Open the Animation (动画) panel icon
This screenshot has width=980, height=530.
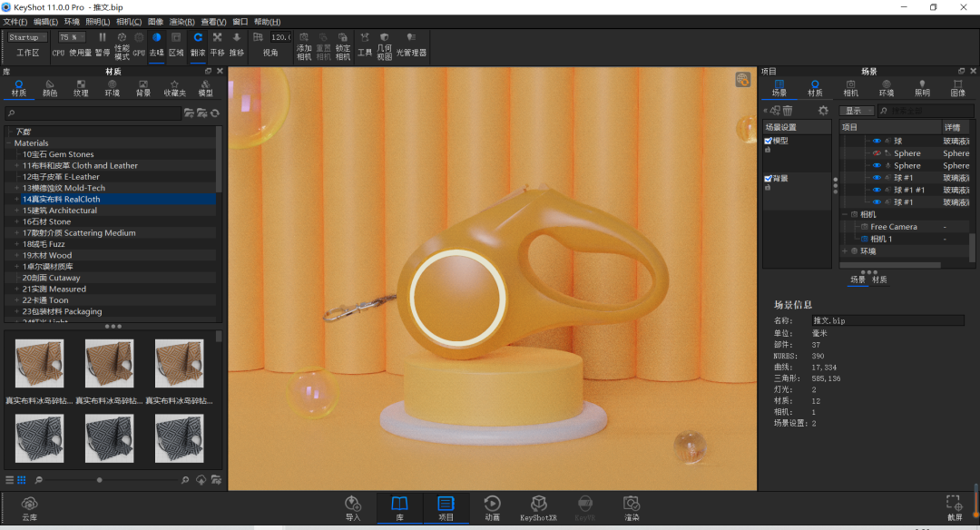[x=491, y=506]
